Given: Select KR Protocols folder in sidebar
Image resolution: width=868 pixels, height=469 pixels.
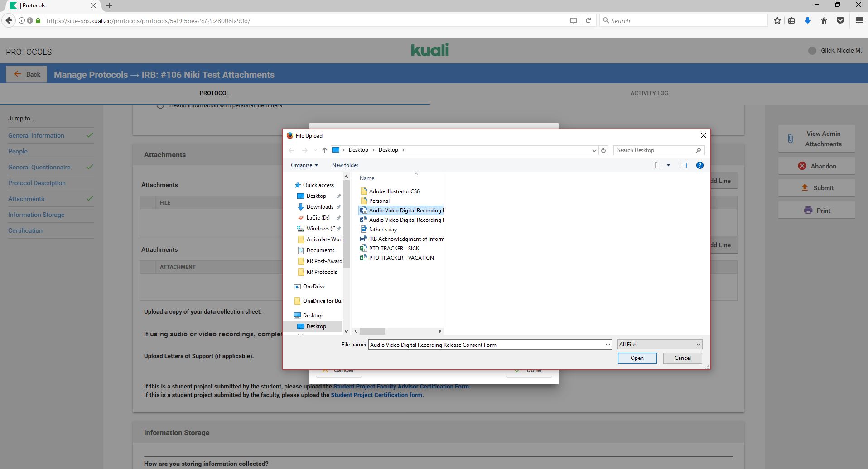Looking at the screenshot, I should [x=321, y=272].
